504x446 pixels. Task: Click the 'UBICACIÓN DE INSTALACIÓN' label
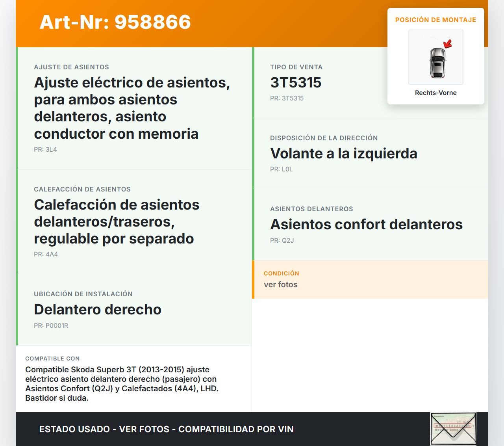point(83,294)
